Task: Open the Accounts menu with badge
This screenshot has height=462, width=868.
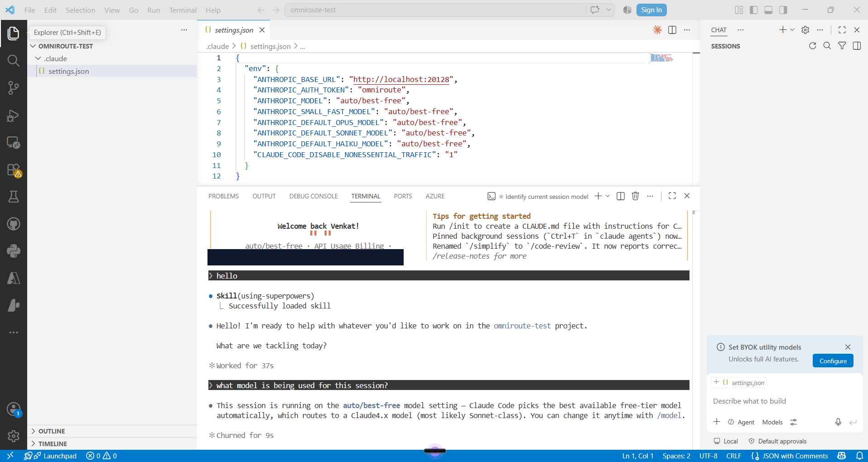Action: (x=13, y=409)
